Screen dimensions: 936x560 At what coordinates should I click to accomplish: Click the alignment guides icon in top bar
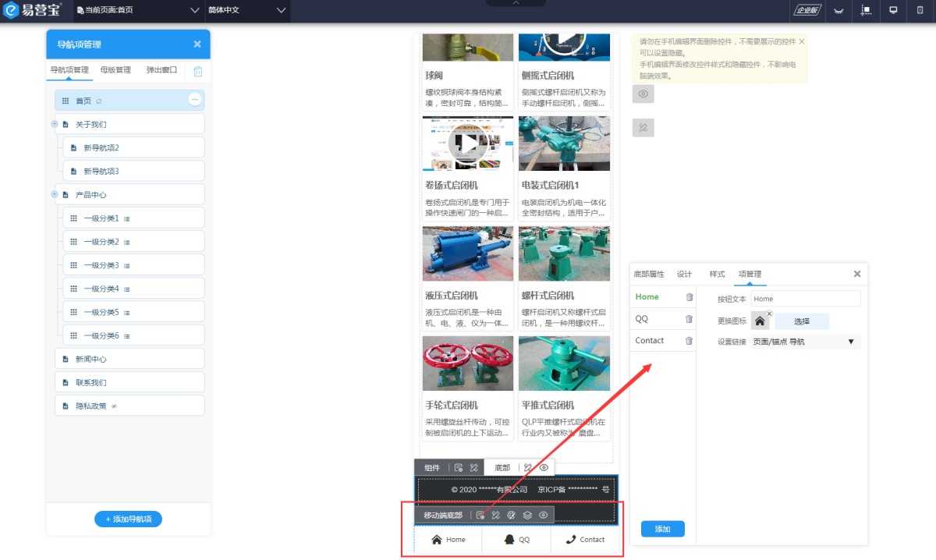coord(867,10)
